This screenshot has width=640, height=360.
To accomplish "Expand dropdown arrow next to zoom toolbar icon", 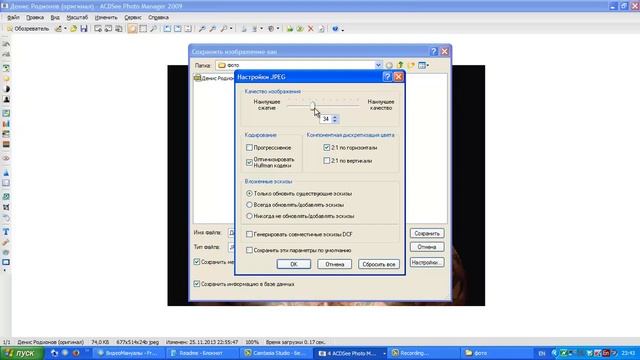I will coord(231,29).
